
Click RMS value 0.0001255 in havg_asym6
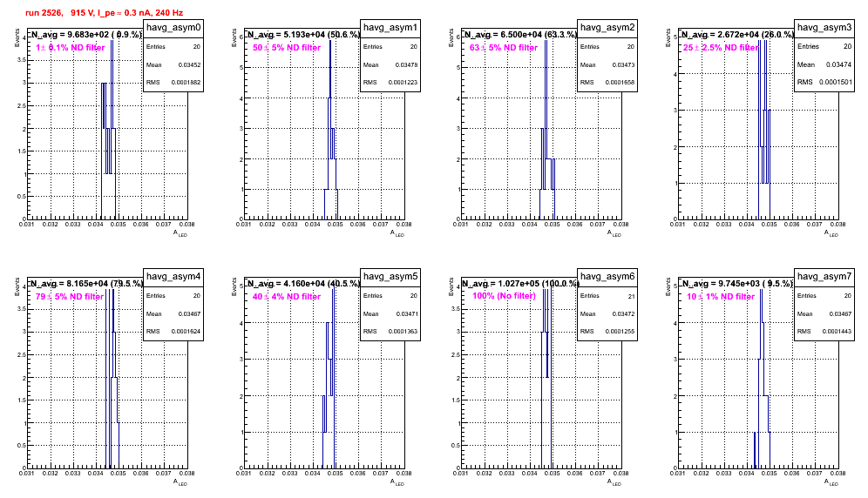(x=620, y=332)
